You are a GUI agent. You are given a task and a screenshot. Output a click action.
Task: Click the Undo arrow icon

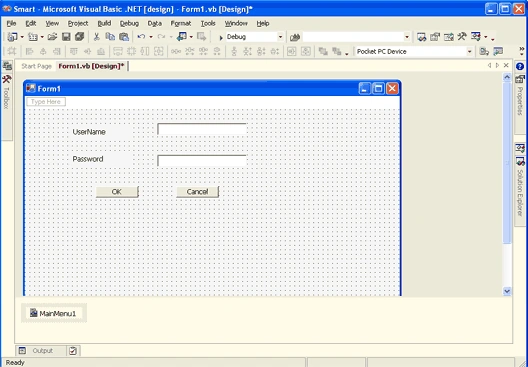141,37
